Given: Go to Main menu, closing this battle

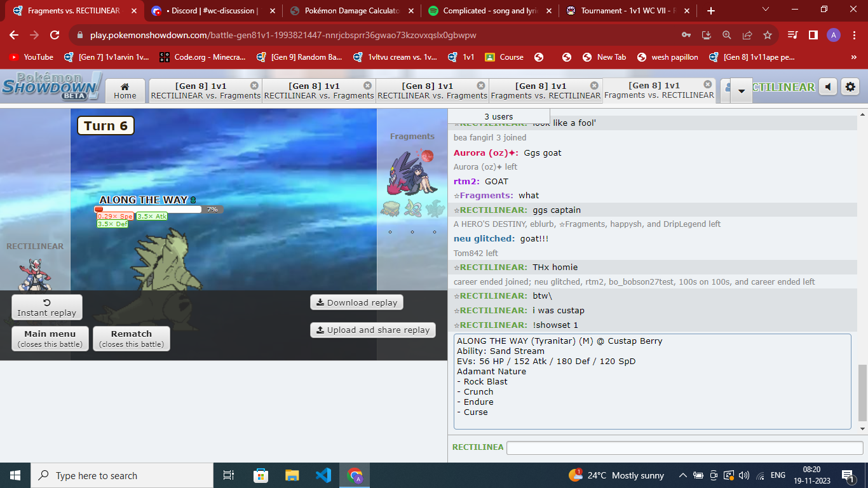Looking at the screenshot, I should point(50,338).
